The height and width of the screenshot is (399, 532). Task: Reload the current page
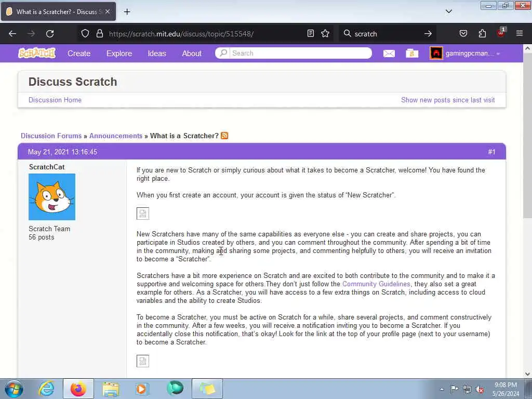(50, 34)
